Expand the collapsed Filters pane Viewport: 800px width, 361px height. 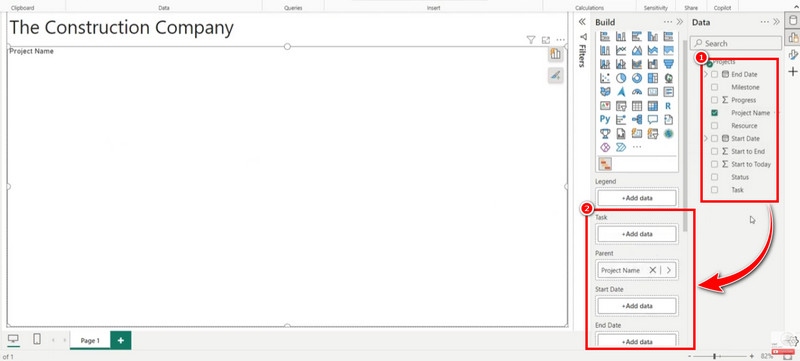coord(582,22)
